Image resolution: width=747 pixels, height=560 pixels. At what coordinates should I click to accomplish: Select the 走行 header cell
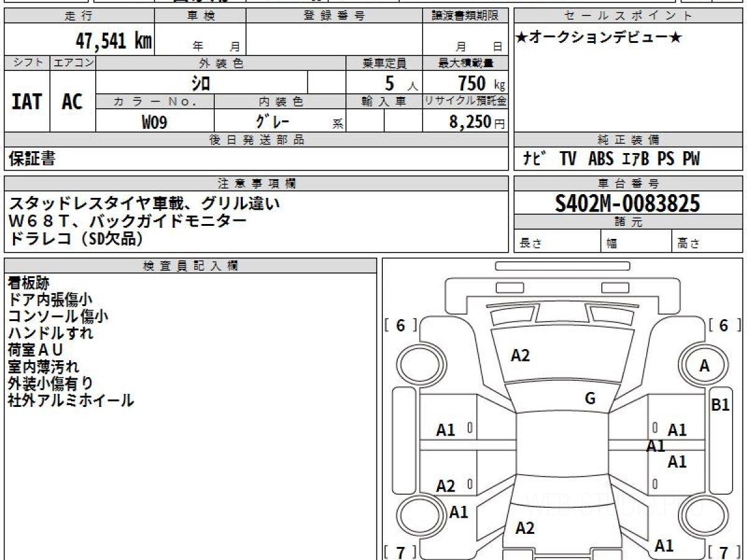79,16
